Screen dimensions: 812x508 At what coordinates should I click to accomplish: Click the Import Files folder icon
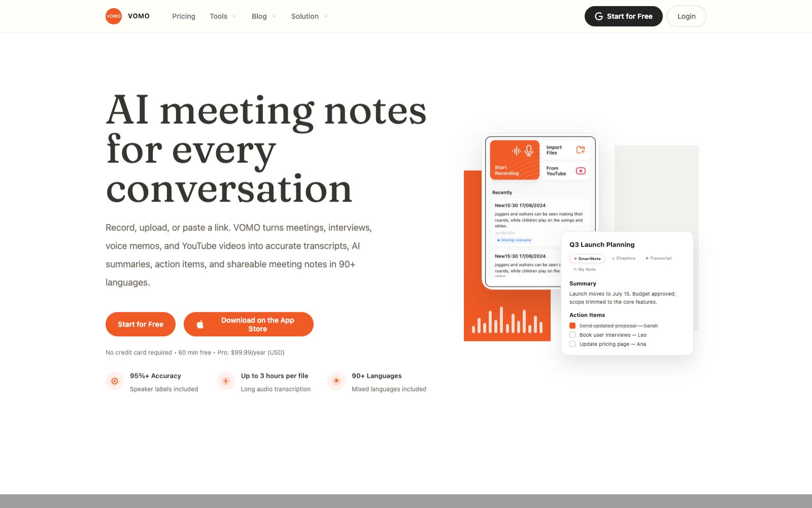[x=581, y=150]
